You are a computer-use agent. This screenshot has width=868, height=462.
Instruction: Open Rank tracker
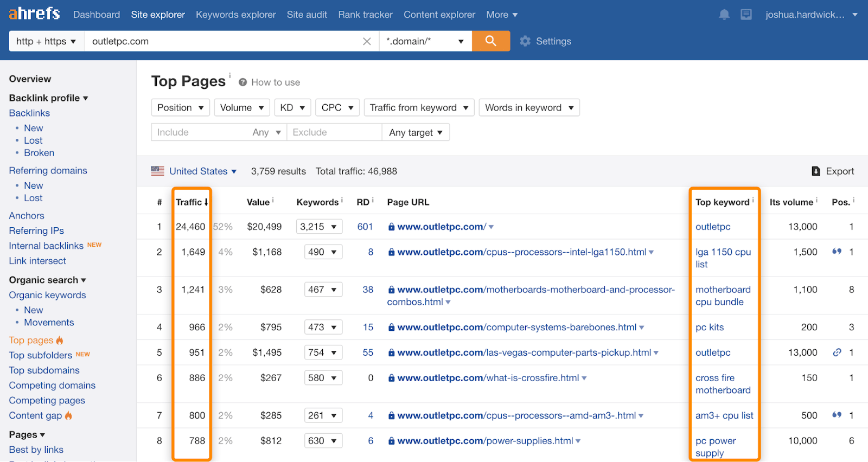click(x=366, y=15)
